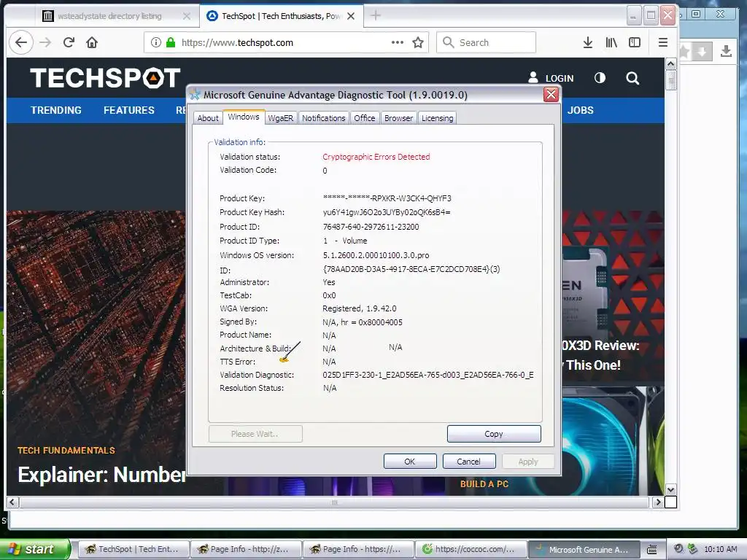Open keyboard icon in taskbar

pyautogui.click(x=651, y=550)
